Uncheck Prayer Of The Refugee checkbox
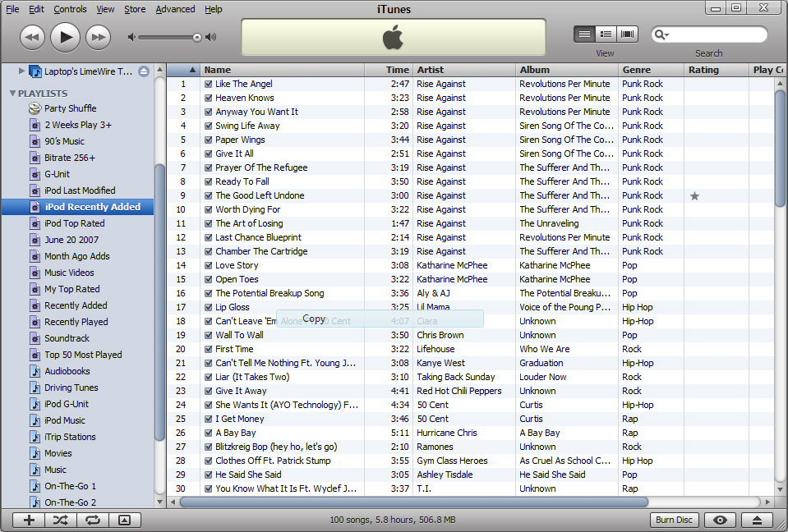 point(208,167)
